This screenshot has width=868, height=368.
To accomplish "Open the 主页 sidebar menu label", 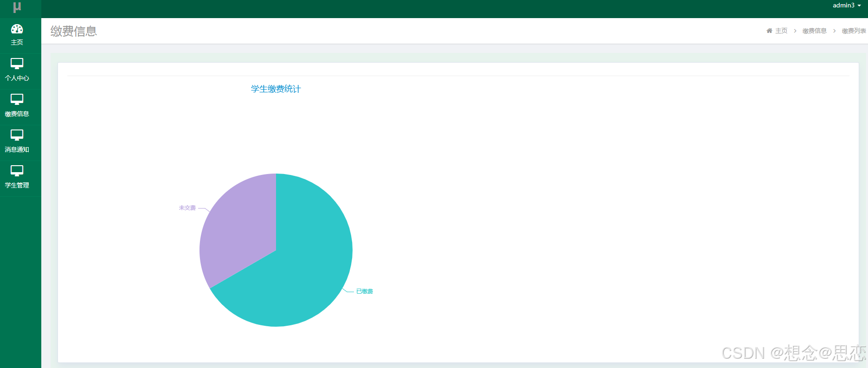I will (x=17, y=42).
